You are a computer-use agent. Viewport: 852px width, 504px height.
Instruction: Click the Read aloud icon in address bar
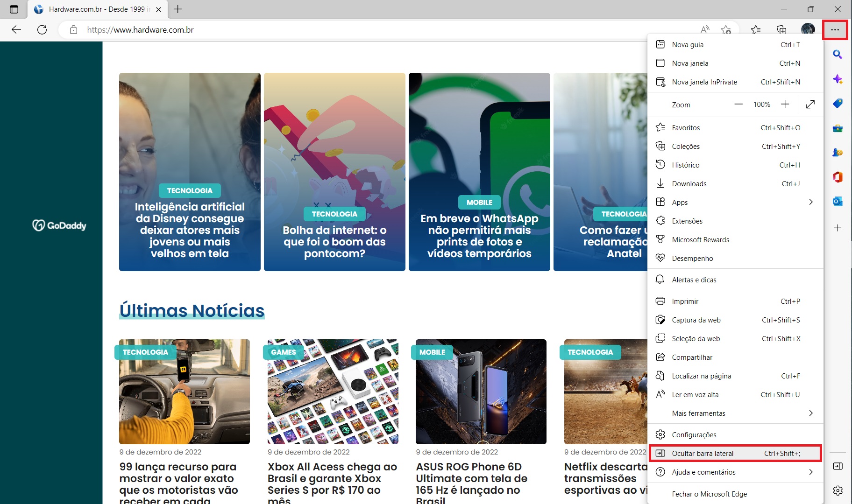(705, 30)
